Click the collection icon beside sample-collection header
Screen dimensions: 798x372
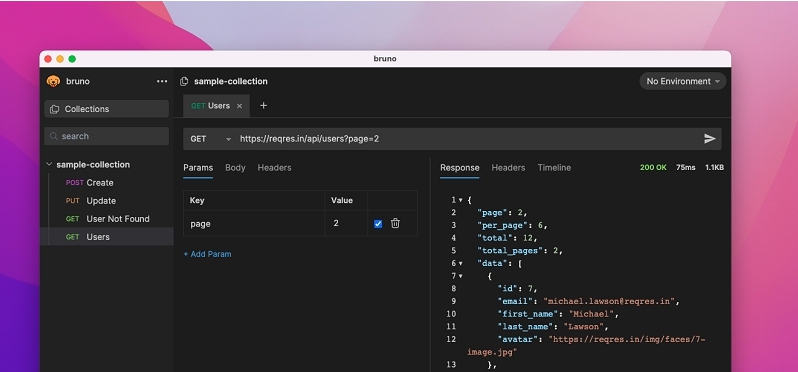click(184, 81)
